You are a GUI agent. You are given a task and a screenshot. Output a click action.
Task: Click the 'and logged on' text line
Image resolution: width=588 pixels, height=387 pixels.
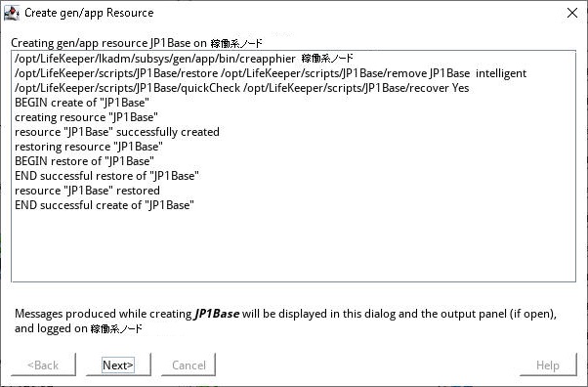pyautogui.click(x=78, y=328)
